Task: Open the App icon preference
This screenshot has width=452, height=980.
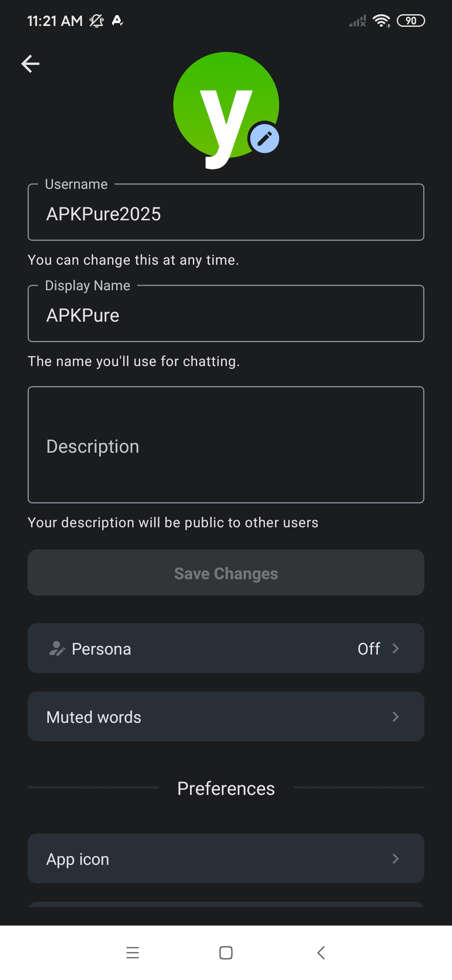Action: point(226,859)
